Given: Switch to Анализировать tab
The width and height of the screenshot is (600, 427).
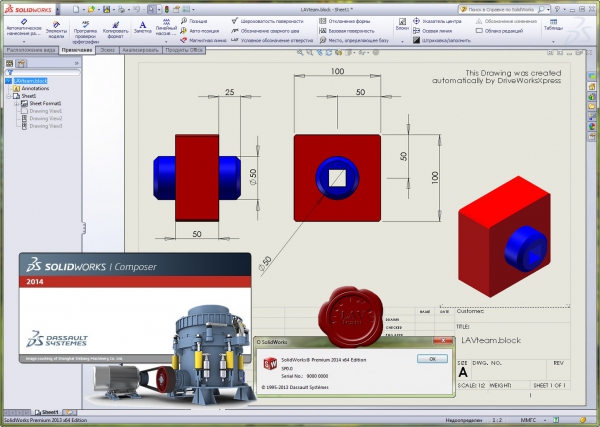Looking at the screenshot, I should (140, 50).
